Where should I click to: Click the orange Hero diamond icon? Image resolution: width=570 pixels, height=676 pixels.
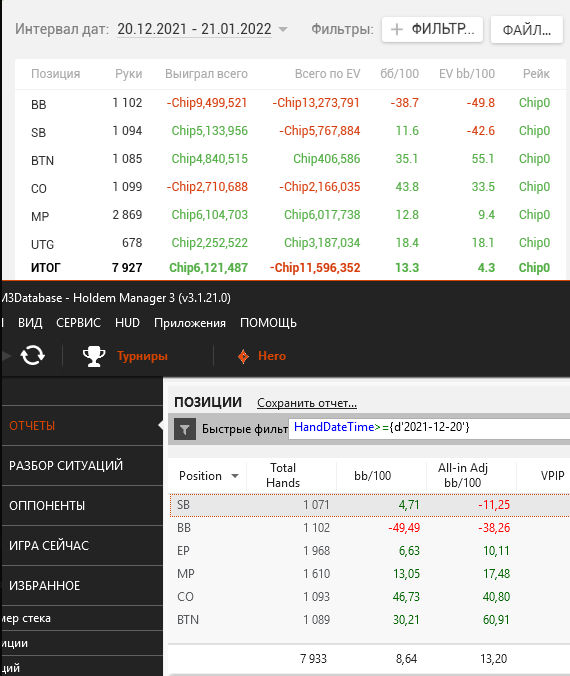(x=243, y=357)
